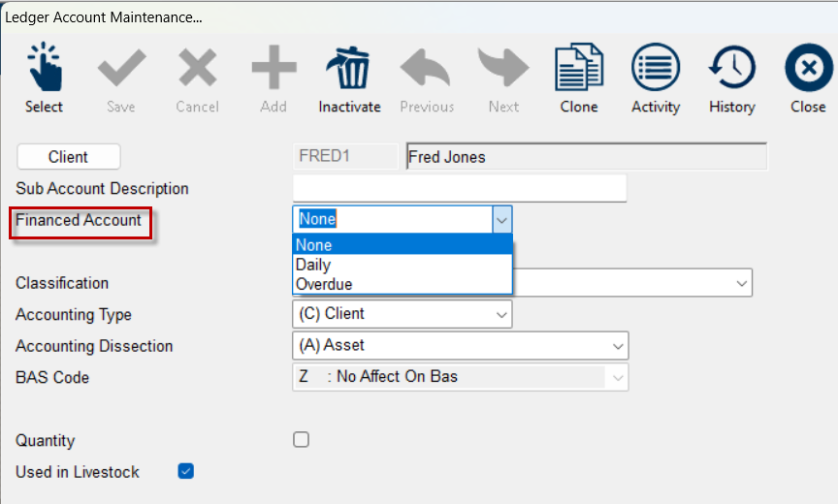
Task: Go to Next record arrow
Action: [503, 67]
